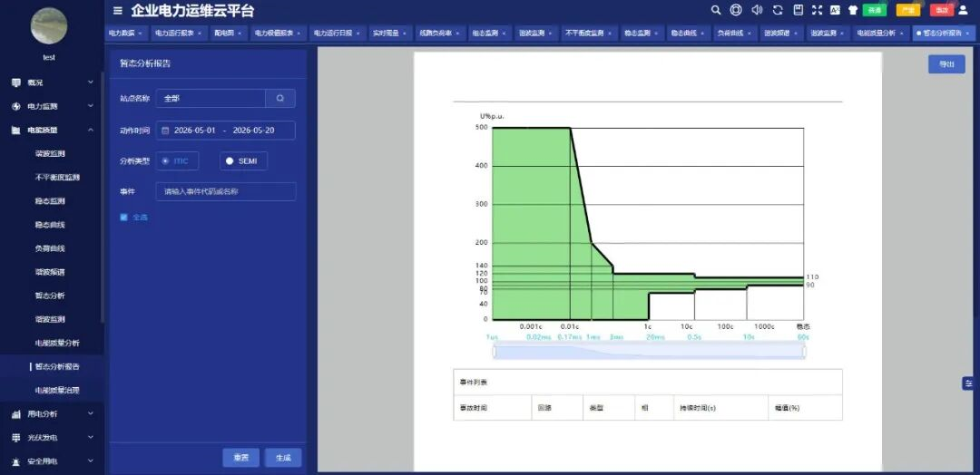Expand the 光伏发电 menu chevron
The image size is (980, 475).
[x=91, y=438]
